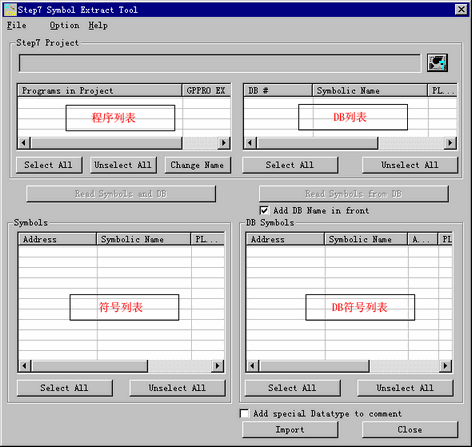The height and width of the screenshot is (447, 472).
Task: Open the Option menu
Action: (x=64, y=25)
